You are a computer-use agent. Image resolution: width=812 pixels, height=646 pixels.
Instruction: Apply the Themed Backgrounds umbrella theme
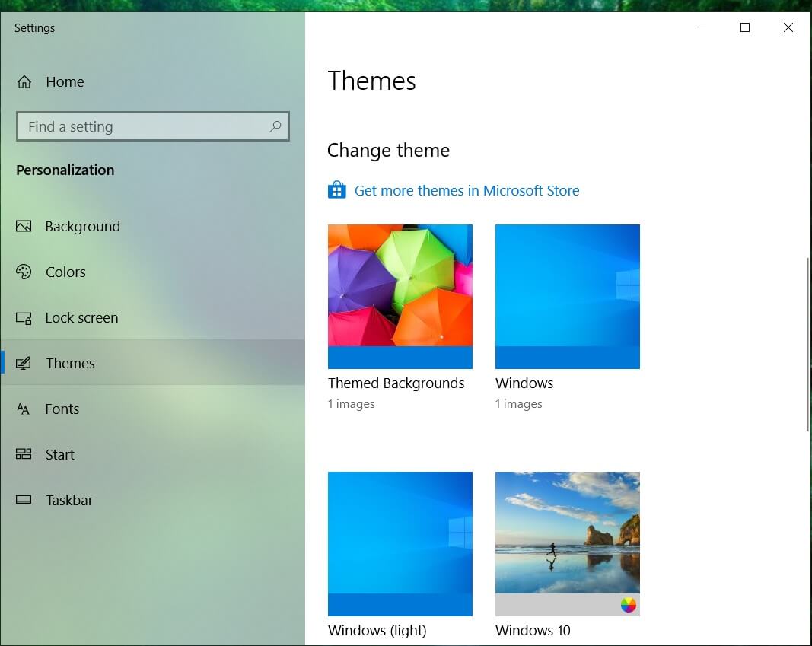400,297
